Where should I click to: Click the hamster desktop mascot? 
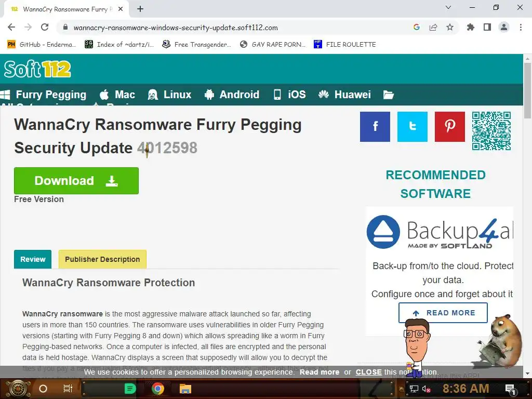point(501,341)
